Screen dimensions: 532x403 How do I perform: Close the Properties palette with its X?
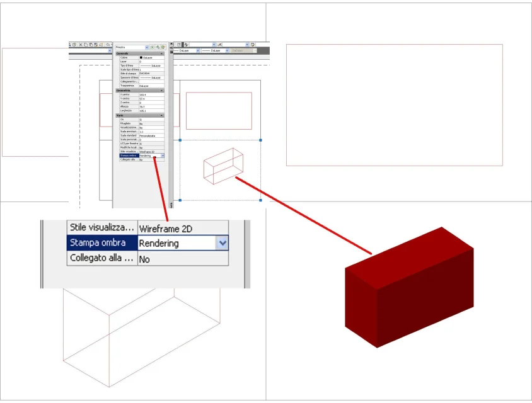coord(171,43)
